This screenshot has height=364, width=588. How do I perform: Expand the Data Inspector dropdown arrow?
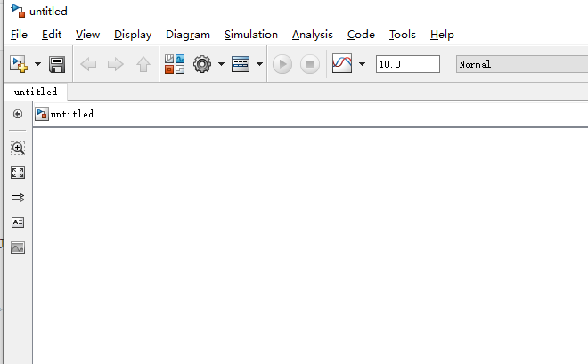pyautogui.click(x=363, y=64)
